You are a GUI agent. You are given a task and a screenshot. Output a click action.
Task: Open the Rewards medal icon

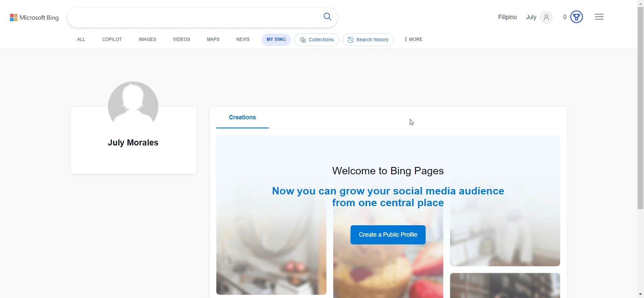(x=577, y=17)
